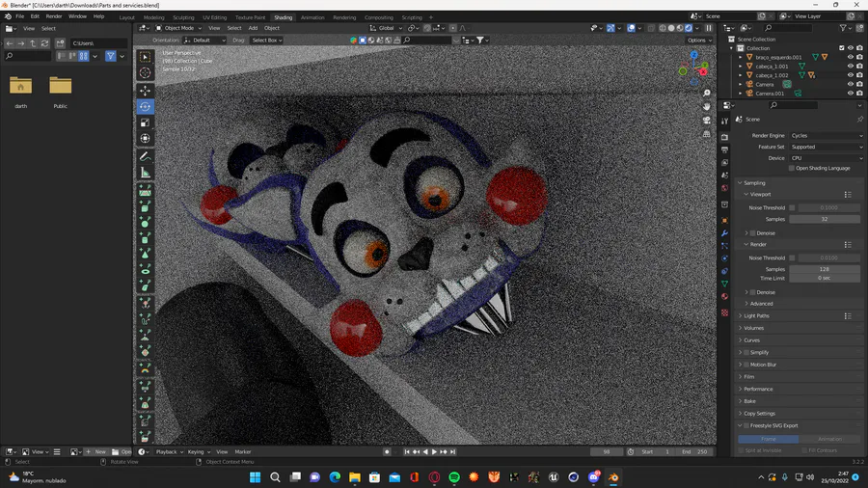Switch to the Compositing workspace tab
Screen dimensions: 868x488
[379, 17]
